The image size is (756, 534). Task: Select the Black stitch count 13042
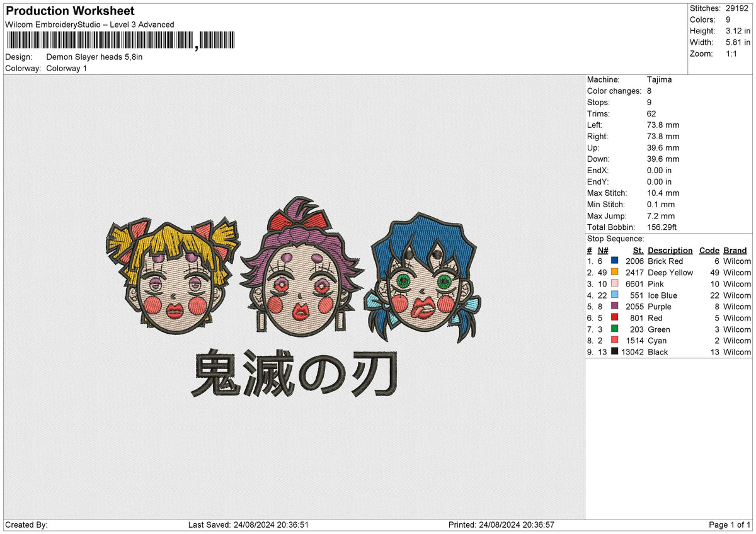(x=633, y=352)
